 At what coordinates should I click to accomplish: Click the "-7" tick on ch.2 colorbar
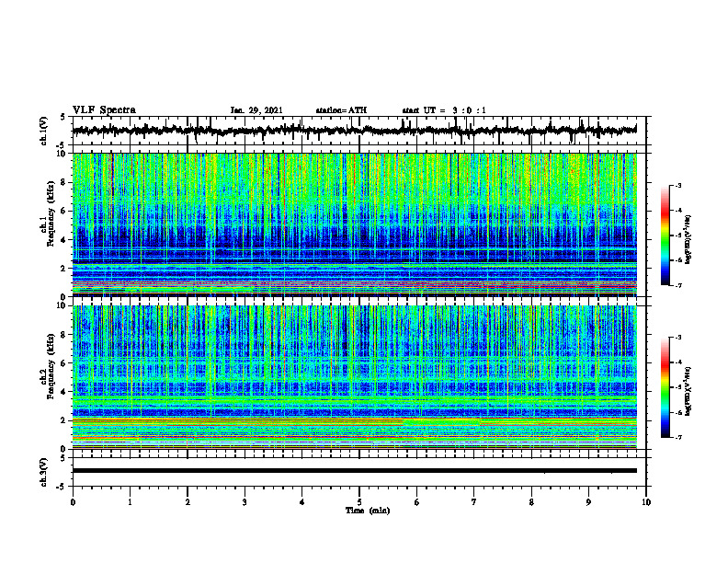pos(678,437)
